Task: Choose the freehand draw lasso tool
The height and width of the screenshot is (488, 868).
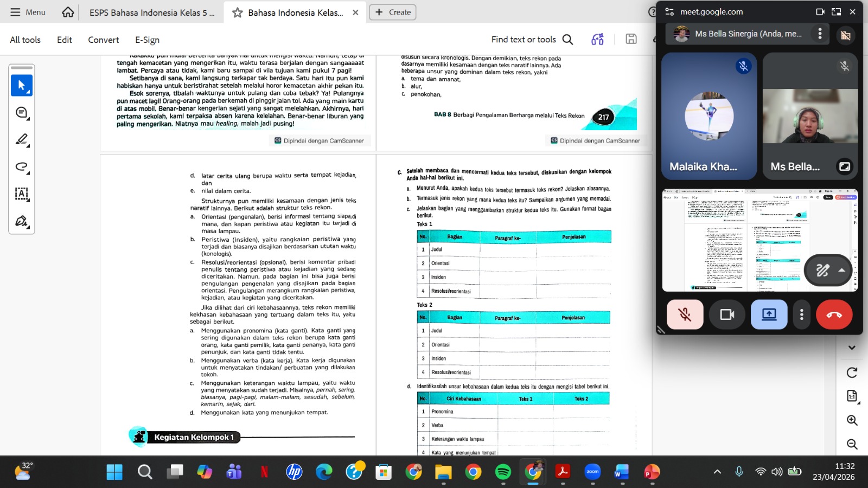Action: coord(22,167)
